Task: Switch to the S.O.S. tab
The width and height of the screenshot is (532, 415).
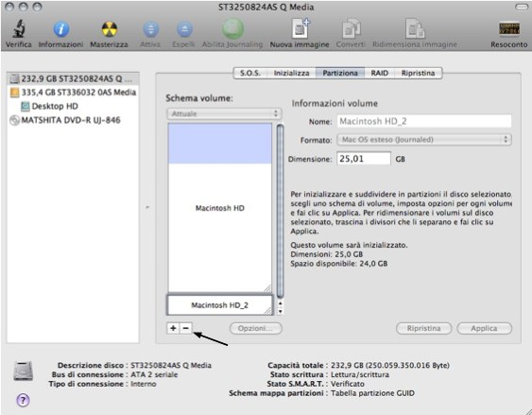Action: 250,73
